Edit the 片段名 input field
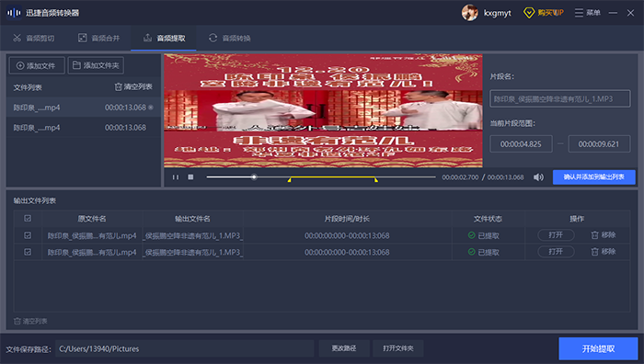The width and height of the screenshot is (644, 364). [559, 99]
